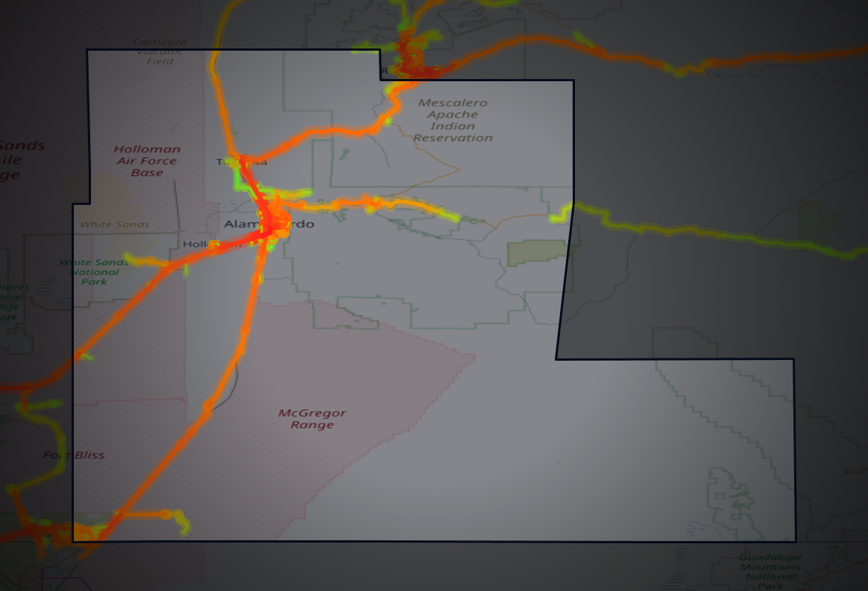Select the Tularosa town label
The height and width of the screenshot is (591, 868).
241,161
